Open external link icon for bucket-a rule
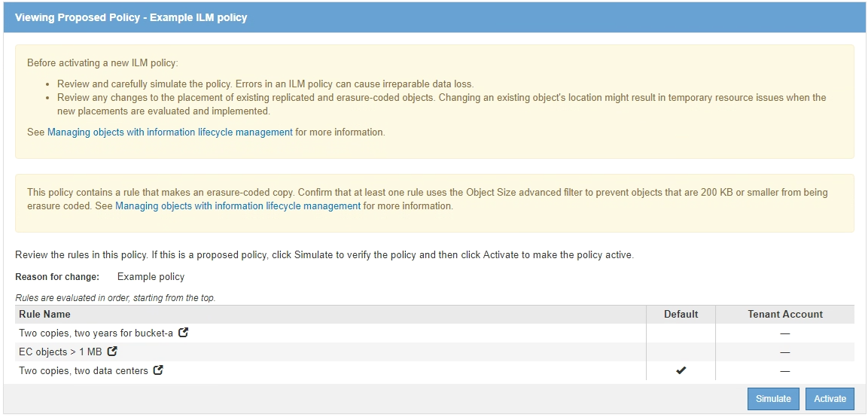 point(183,333)
